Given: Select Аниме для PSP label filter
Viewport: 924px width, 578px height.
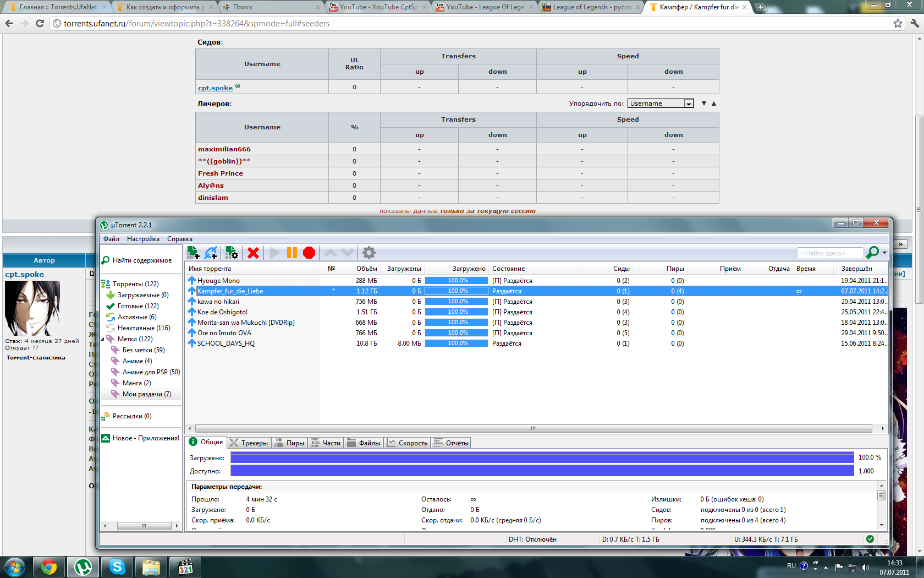Looking at the screenshot, I should coord(151,372).
